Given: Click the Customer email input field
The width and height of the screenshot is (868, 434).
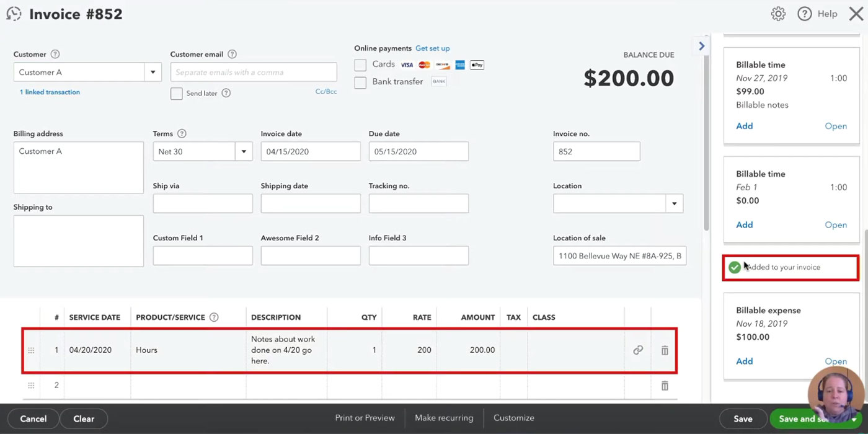Looking at the screenshot, I should [x=254, y=72].
